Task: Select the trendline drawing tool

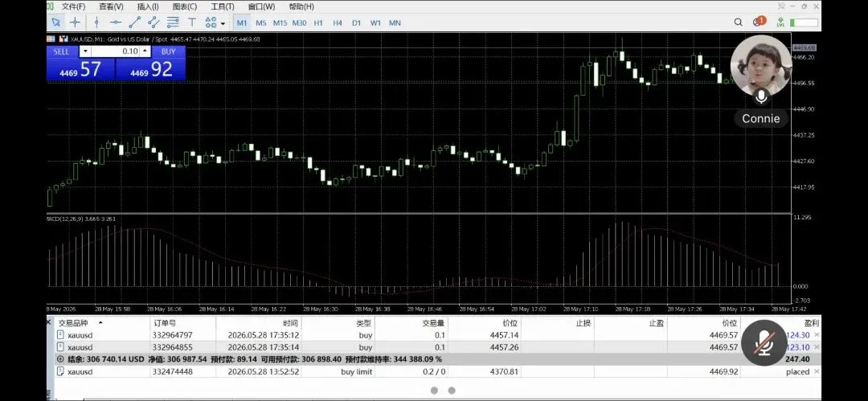Action: tap(134, 23)
